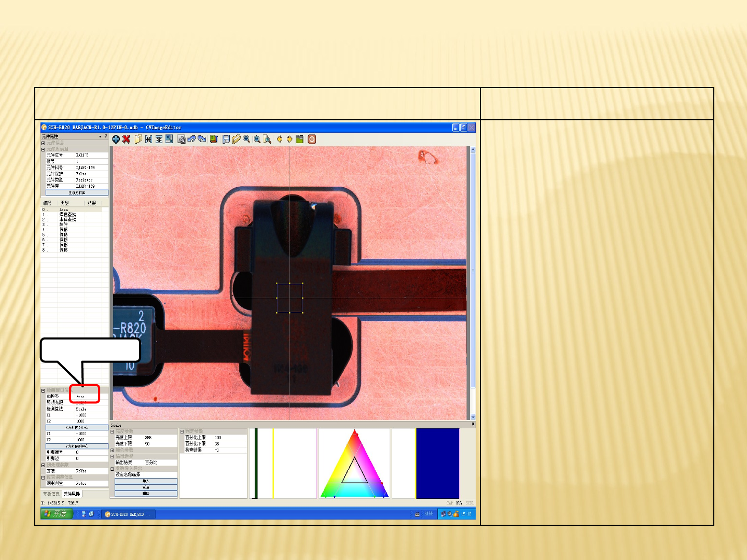
Task: Click the first quick launch icon beside Start
Action: tap(83, 514)
